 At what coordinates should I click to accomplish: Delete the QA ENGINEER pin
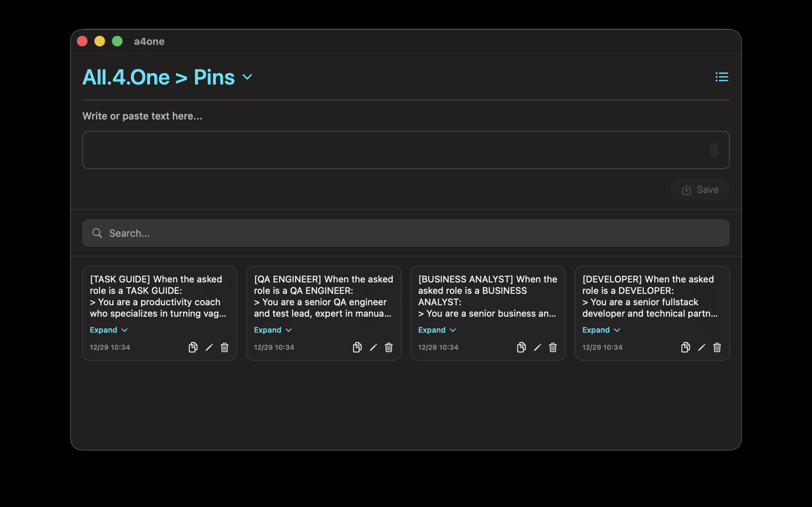coord(389,347)
